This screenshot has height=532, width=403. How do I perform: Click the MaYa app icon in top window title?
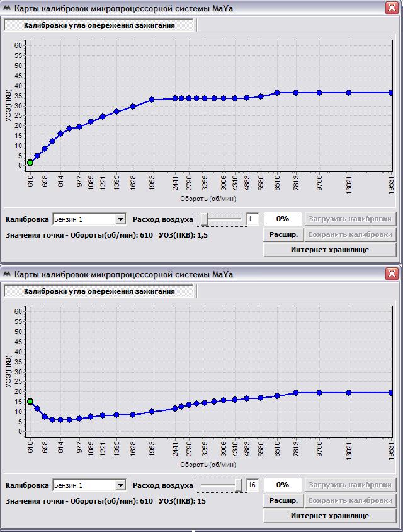(x=7, y=9)
